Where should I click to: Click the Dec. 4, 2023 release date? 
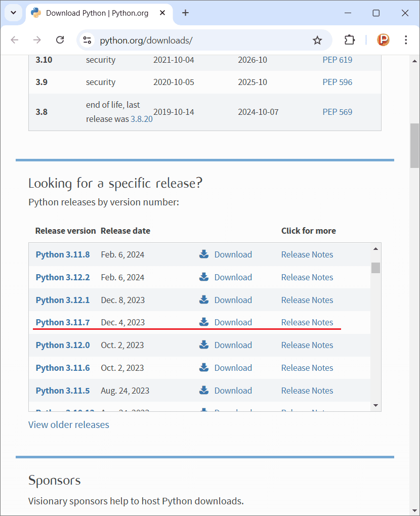tap(123, 323)
